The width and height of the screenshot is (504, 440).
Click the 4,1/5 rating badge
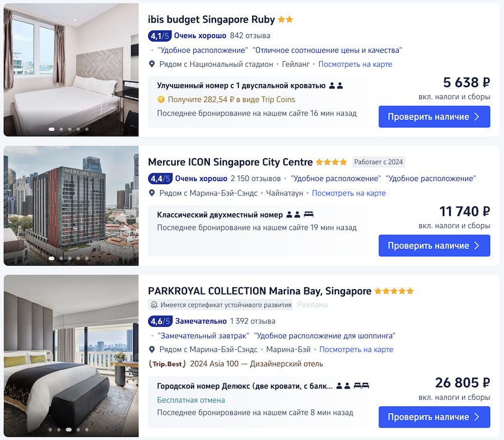pos(160,36)
